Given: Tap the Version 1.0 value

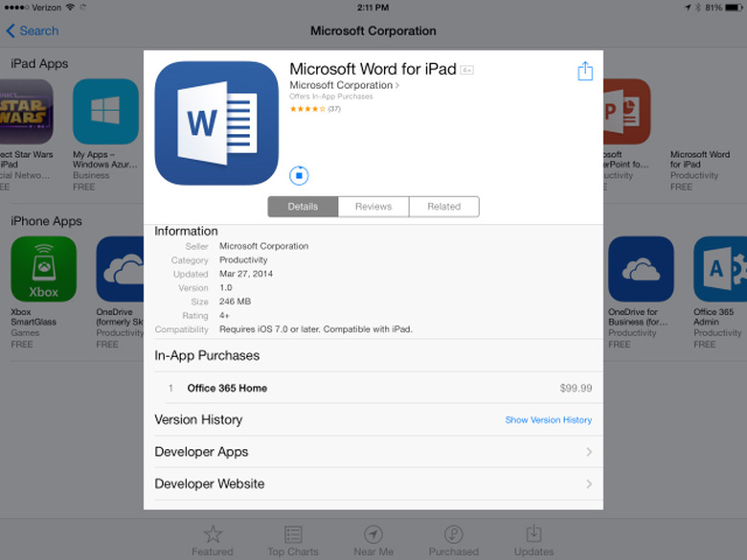Looking at the screenshot, I should coord(226,287).
